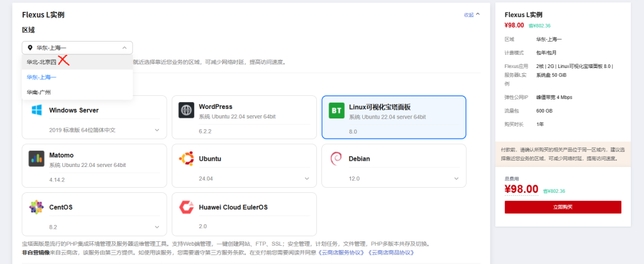Click the 1年 purchase duration value
The width and height of the screenshot is (644, 264).
coord(540,124)
